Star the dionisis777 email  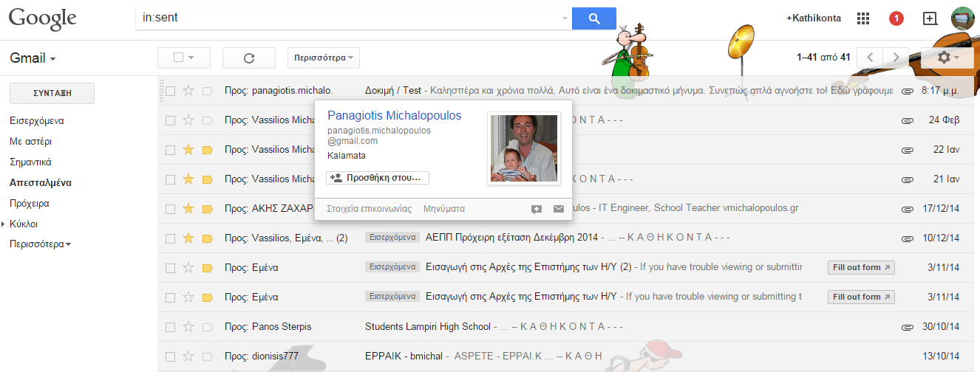(x=188, y=356)
